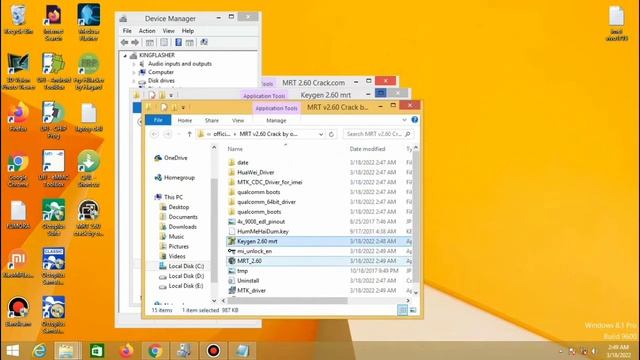Click the search magnifier icon
The height and width of the screenshot is (360, 640).
(x=407, y=134)
